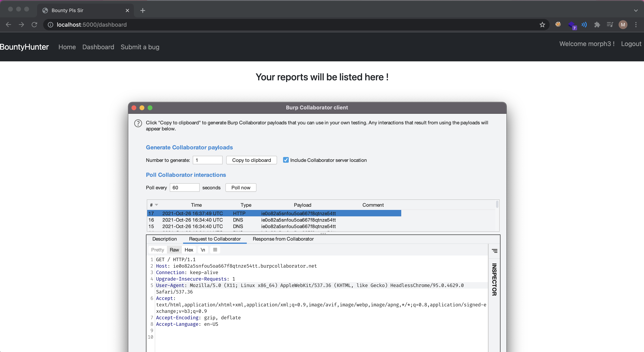Bookmark this page with the star icon
The image size is (644, 352).
[x=542, y=24]
